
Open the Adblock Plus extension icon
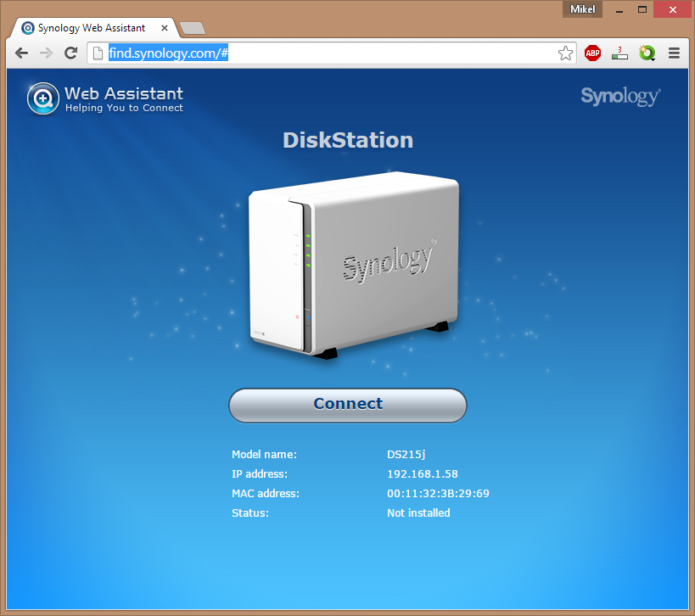point(592,53)
